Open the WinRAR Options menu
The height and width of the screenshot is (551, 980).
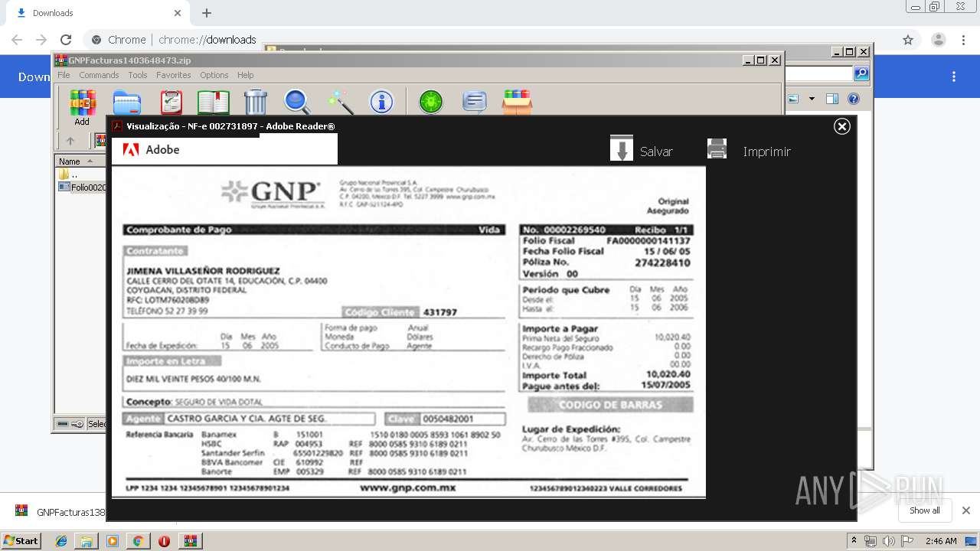click(x=214, y=75)
